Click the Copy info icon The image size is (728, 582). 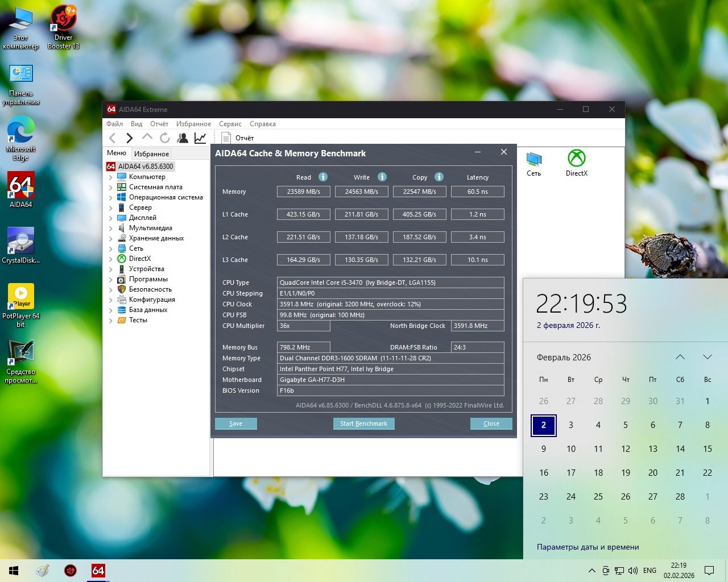tap(439, 177)
